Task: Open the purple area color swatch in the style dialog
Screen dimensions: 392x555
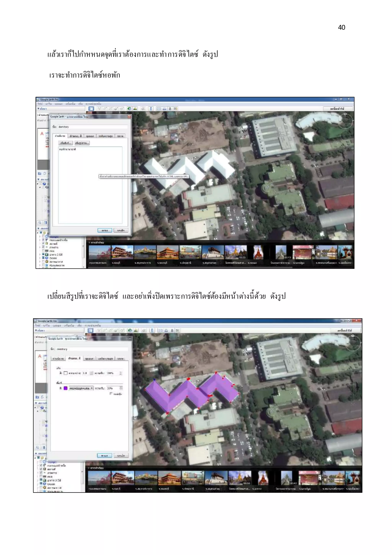Action: tap(65, 388)
